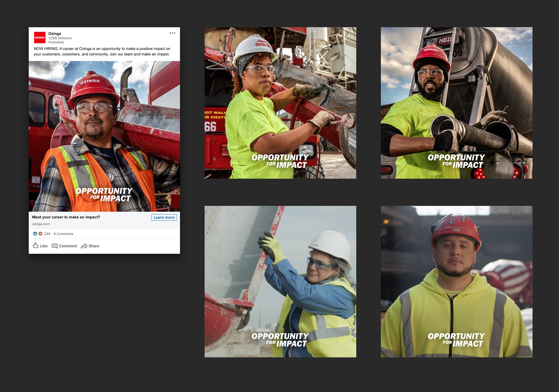Screen dimensions: 559x392
Task: Click the NOW HIRING post description text
Action: pos(102,51)
